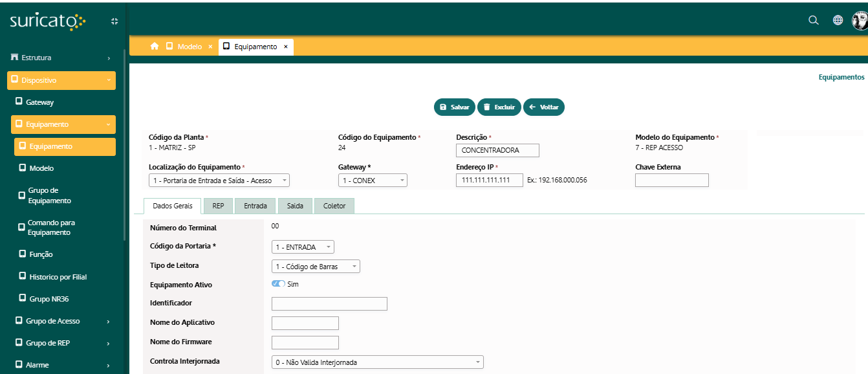The image size is (868, 374).
Task: Click the 'Ex.: 192.168.000.056' example text
Action: 557,180
